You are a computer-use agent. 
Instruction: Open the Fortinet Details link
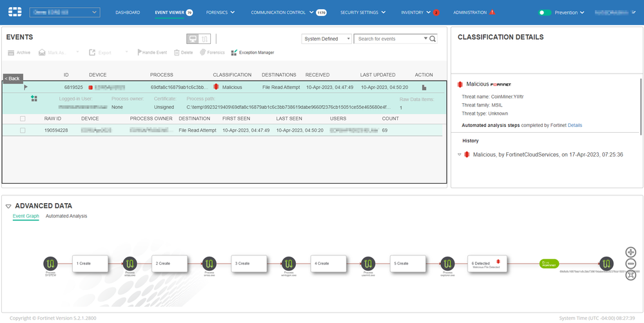[574, 125]
